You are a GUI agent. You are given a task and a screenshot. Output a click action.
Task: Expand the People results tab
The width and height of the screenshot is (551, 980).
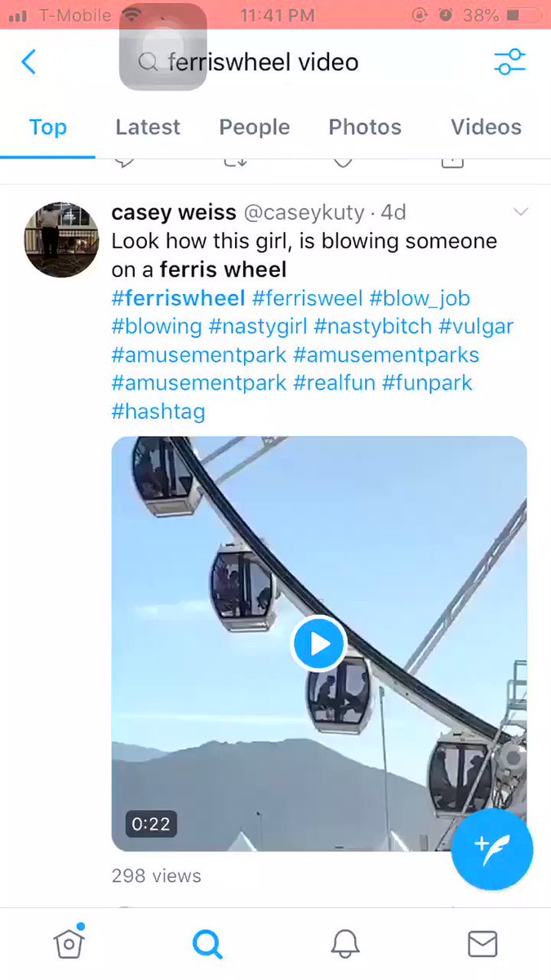(254, 127)
